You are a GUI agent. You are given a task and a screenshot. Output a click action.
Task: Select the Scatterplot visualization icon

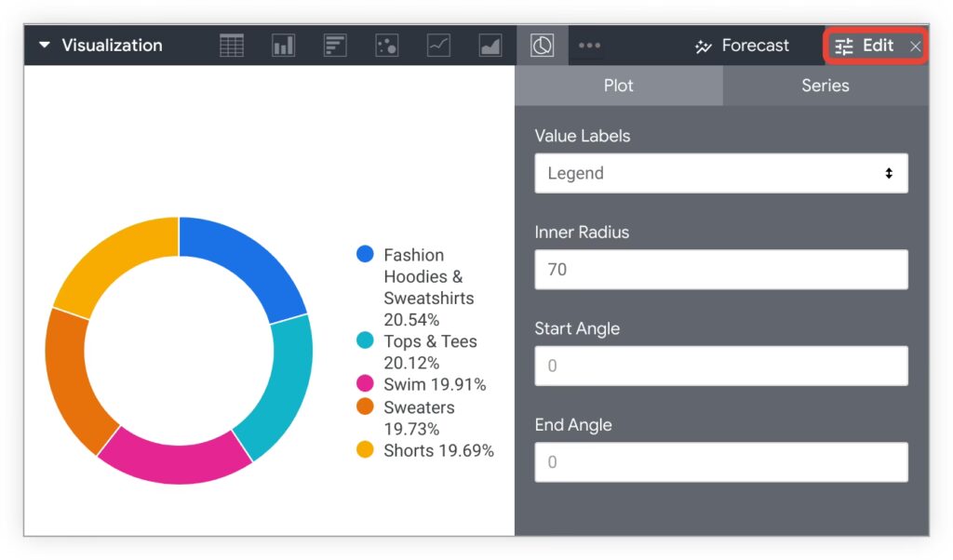[x=386, y=46]
